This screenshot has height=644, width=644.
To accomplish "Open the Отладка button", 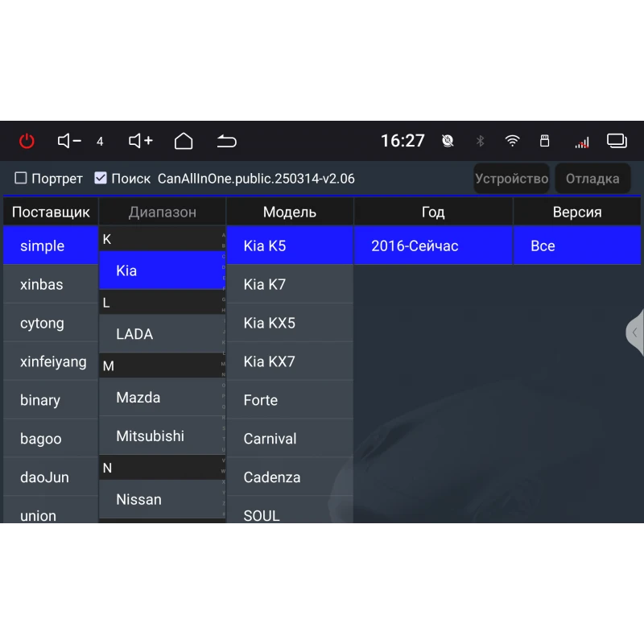I will 592,179.
